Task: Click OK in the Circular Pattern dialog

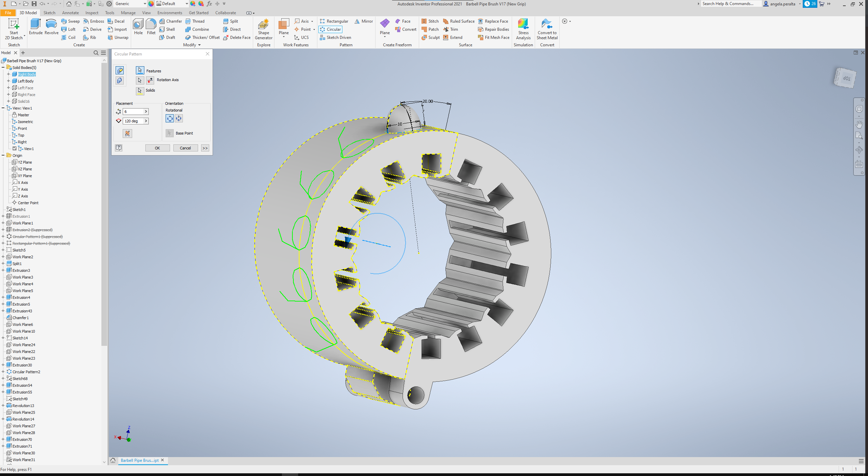Action: (x=158, y=148)
